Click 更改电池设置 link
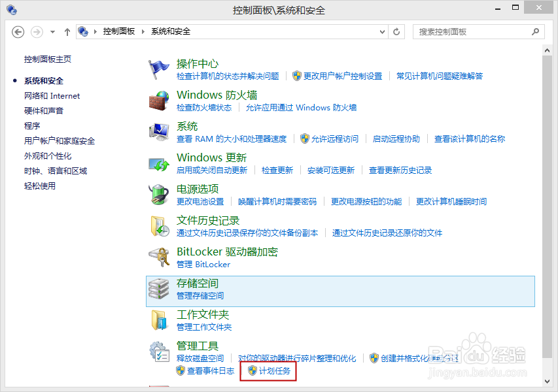 200,201
